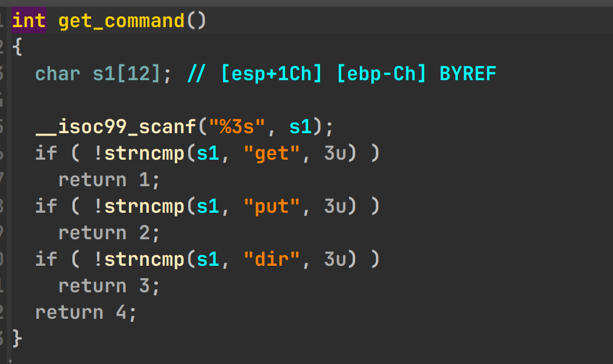Select the "put" string literal

pos(271,207)
